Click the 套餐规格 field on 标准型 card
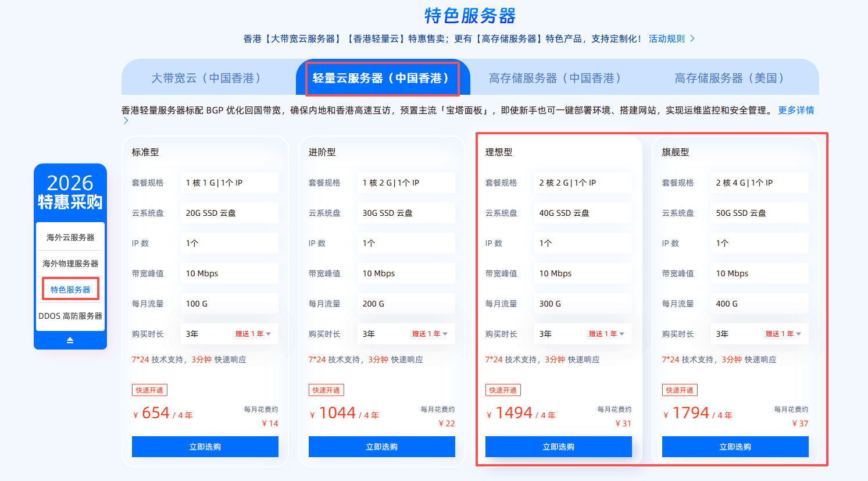This screenshot has height=481, width=868. pyautogui.click(x=229, y=182)
